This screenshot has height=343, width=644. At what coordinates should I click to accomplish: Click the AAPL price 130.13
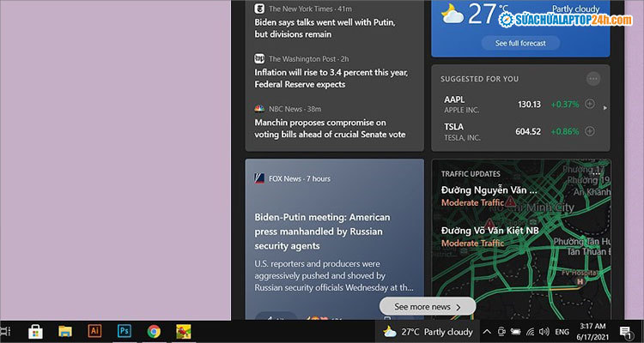[529, 105]
